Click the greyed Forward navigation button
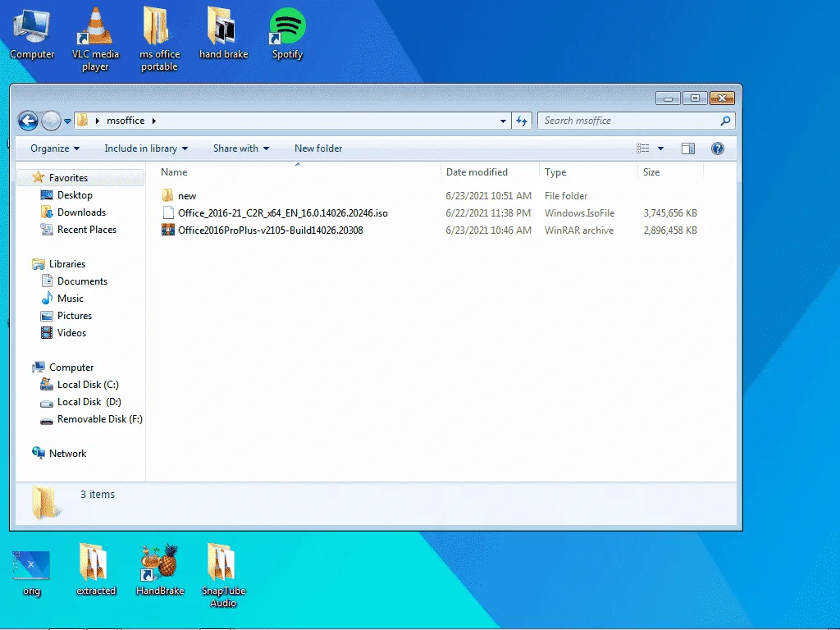 click(x=51, y=121)
